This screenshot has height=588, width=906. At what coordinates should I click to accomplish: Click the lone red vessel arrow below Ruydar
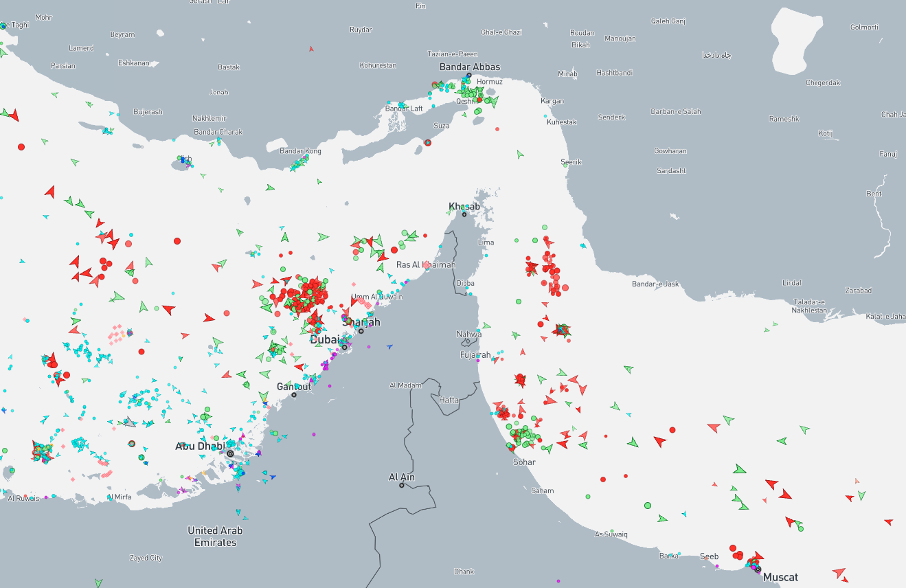point(311,49)
